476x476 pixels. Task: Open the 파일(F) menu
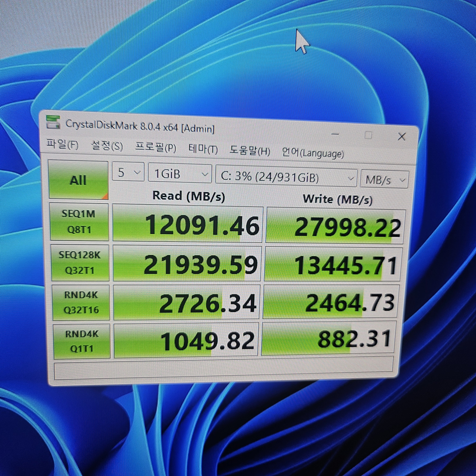[x=63, y=144]
